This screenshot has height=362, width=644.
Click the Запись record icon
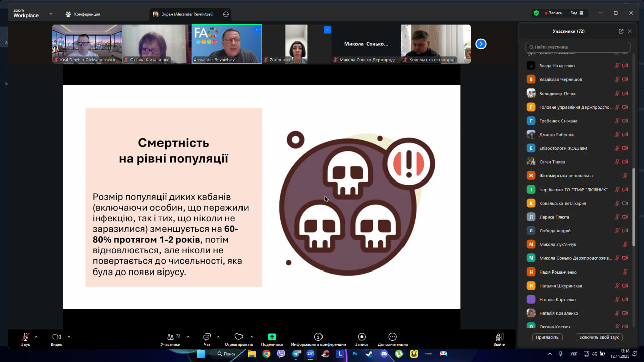pyautogui.click(x=361, y=337)
